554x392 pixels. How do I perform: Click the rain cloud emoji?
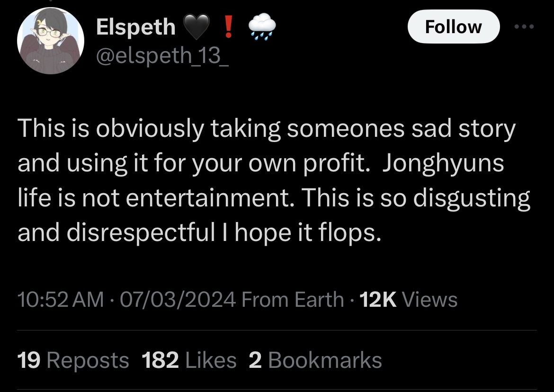click(262, 27)
